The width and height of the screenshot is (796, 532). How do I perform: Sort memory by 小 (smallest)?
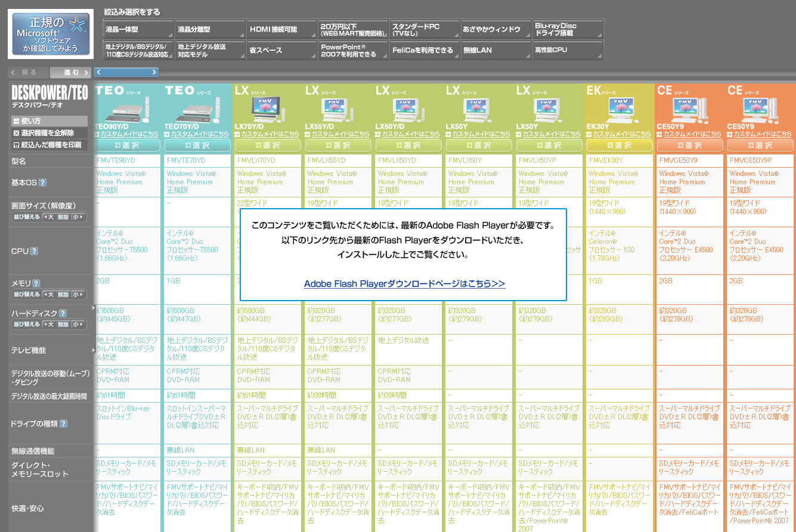[x=78, y=295]
